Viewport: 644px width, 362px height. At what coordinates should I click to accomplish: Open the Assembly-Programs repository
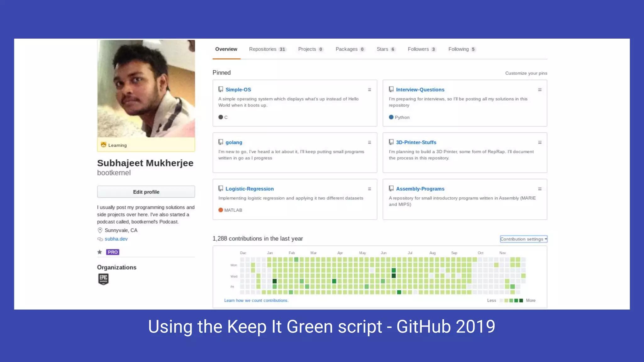pos(420,189)
